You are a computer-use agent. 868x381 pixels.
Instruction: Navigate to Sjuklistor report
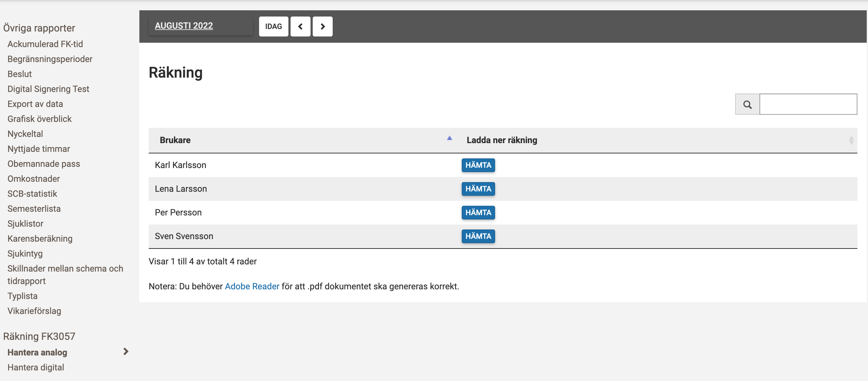[25, 223]
